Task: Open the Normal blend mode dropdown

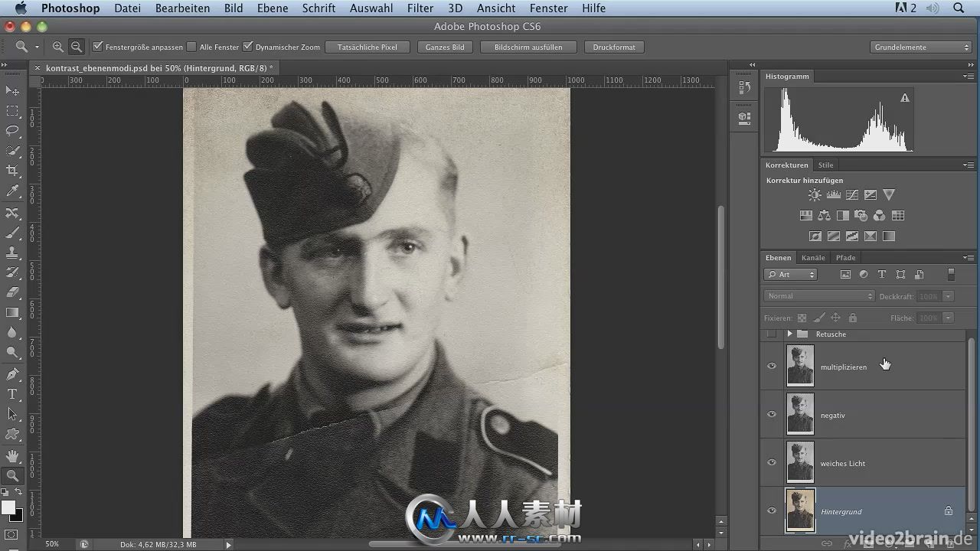Action: 819,296
